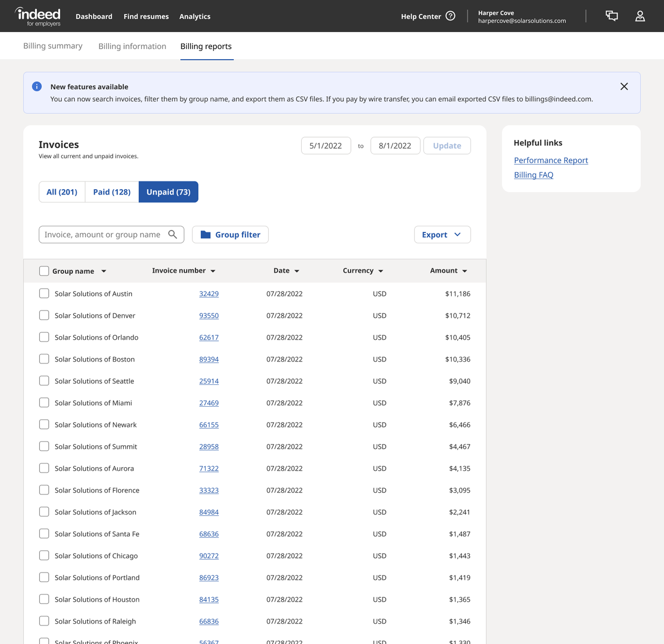The width and height of the screenshot is (664, 644).
Task: Sort by Invoice number column arrow
Action: (x=213, y=271)
